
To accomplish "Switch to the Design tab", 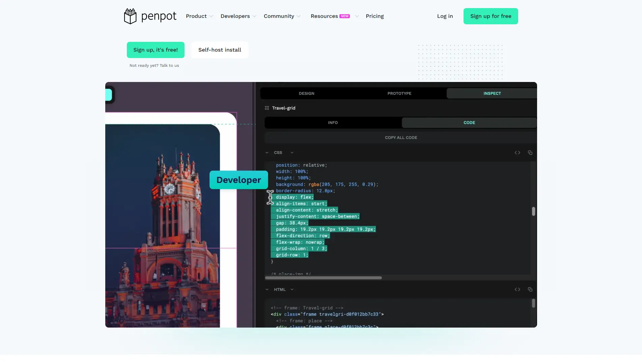I will tap(306, 93).
